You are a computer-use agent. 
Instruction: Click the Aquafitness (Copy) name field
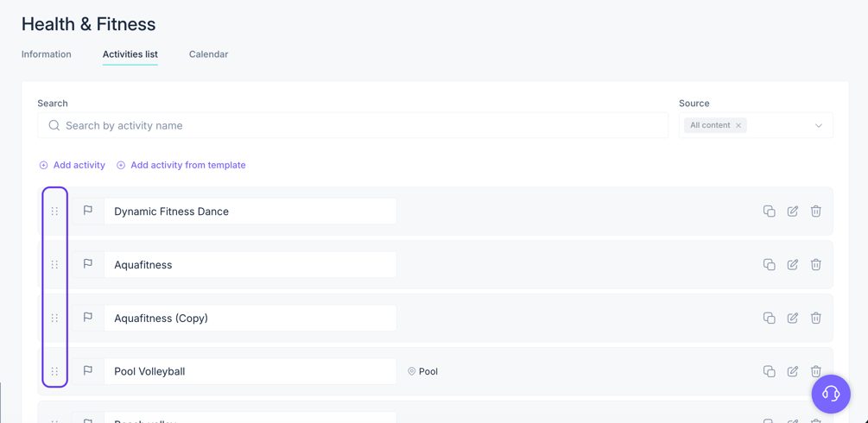(x=250, y=318)
